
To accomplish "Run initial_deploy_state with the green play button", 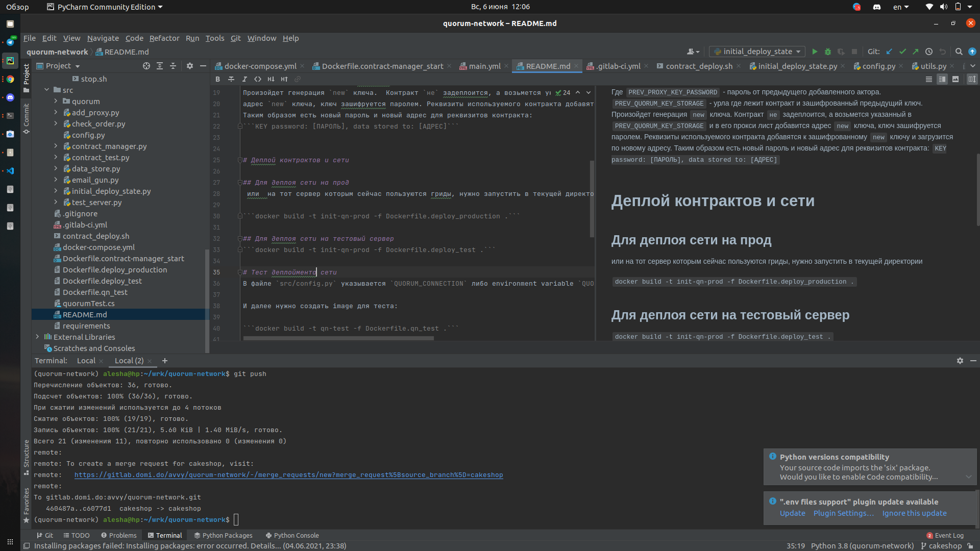I will click(x=815, y=52).
